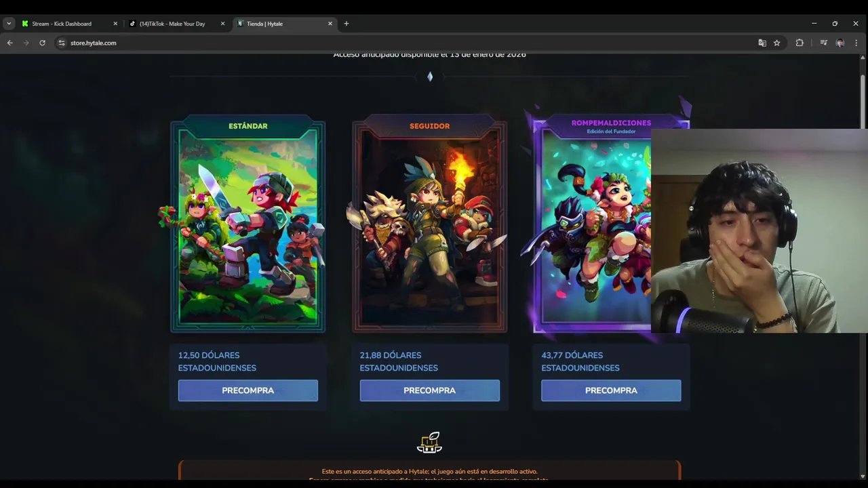The height and width of the screenshot is (488, 868).
Task: Minimize the browser window
Action: pos(814,24)
